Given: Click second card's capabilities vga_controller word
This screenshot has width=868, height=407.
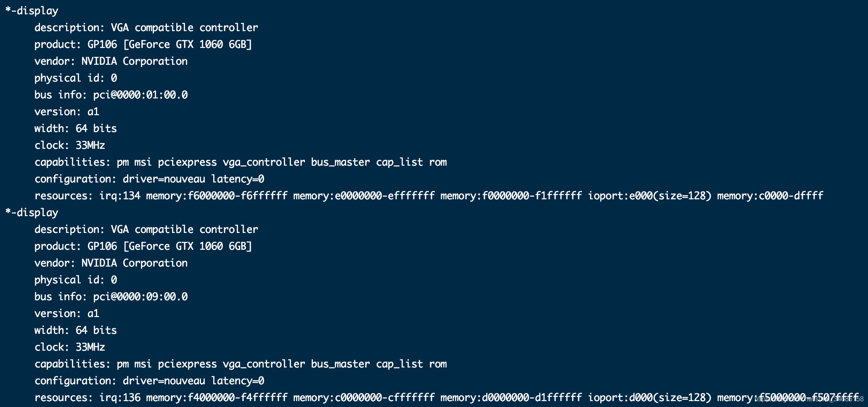Looking at the screenshot, I should click(x=264, y=364).
